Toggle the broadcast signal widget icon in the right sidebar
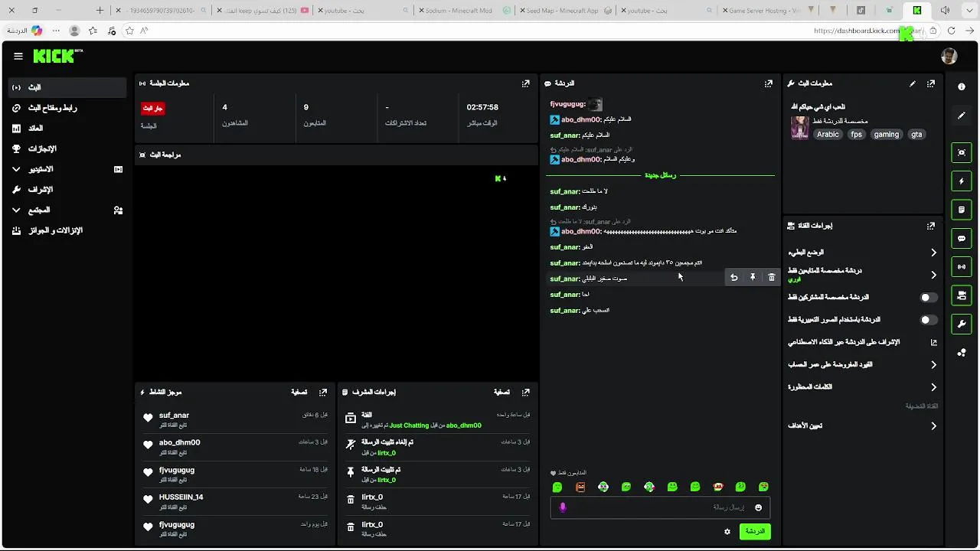The image size is (980, 551). coord(962,266)
